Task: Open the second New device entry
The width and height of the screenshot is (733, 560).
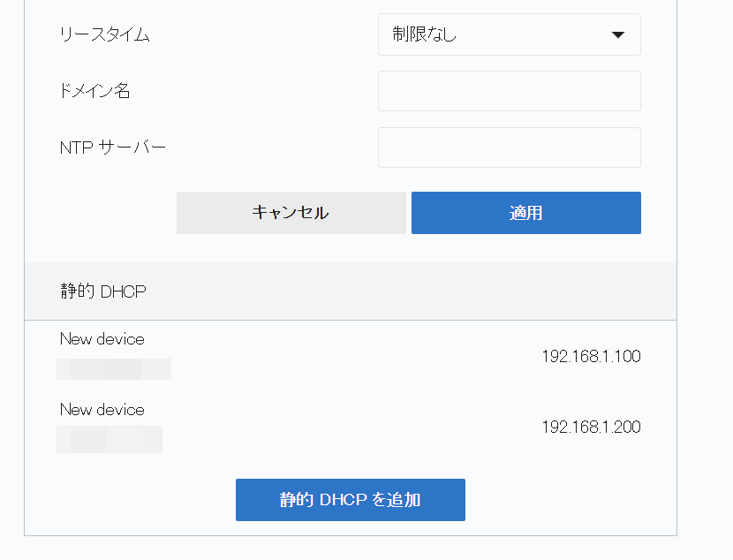Action: pyautogui.click(x=102, y=410)
